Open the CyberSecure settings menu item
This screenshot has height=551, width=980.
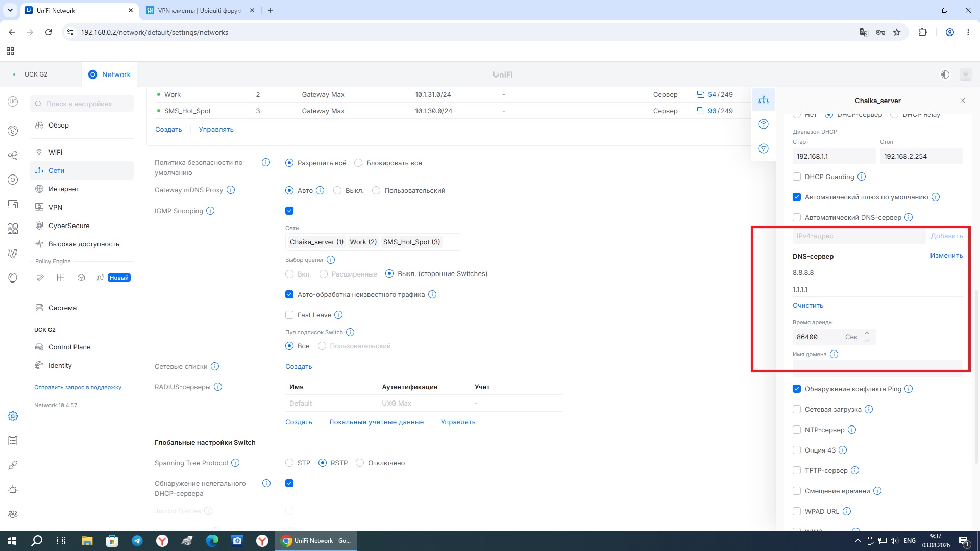tap(82, 226)
